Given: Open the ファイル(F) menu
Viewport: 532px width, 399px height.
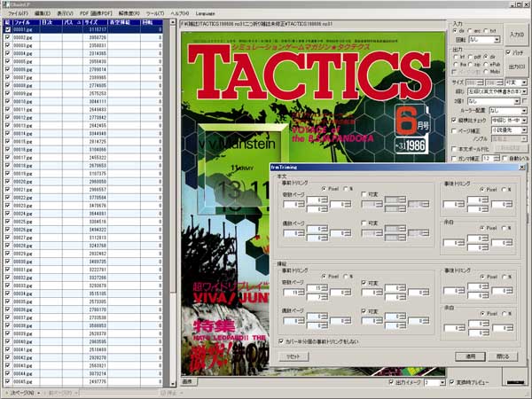Looking at the screenshot, I should [18, 13].
